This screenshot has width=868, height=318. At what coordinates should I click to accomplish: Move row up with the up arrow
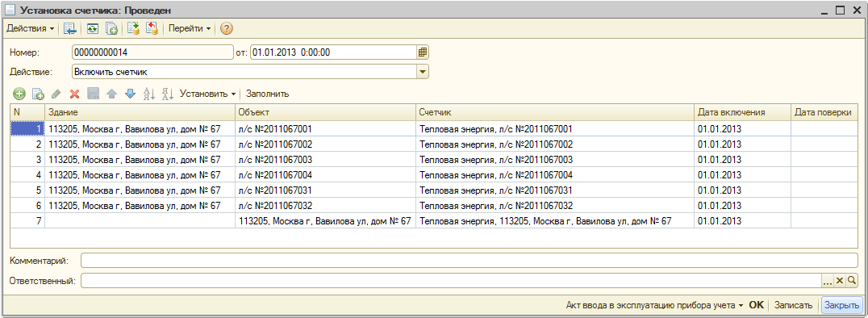111,94
